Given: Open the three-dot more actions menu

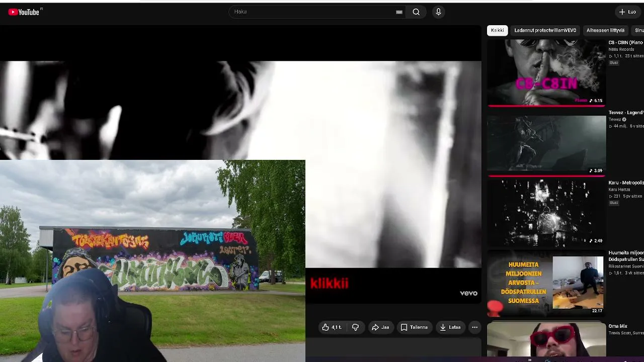Looking at the screenshot, I should pos(474,327).
